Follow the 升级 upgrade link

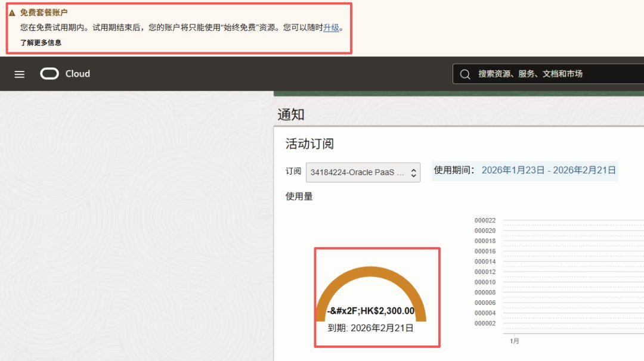[331, 27]
